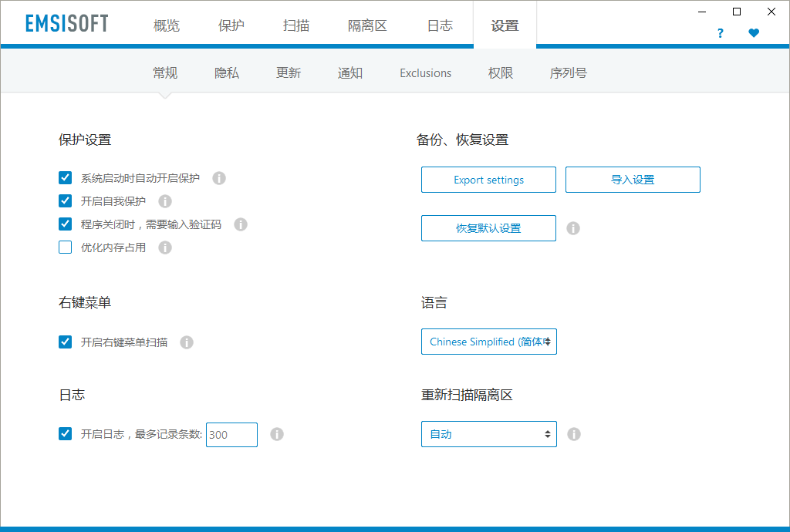Show info for 程序关闭时，需要输入验证码
Screen dimensions: 790x532
coord(241,224)
